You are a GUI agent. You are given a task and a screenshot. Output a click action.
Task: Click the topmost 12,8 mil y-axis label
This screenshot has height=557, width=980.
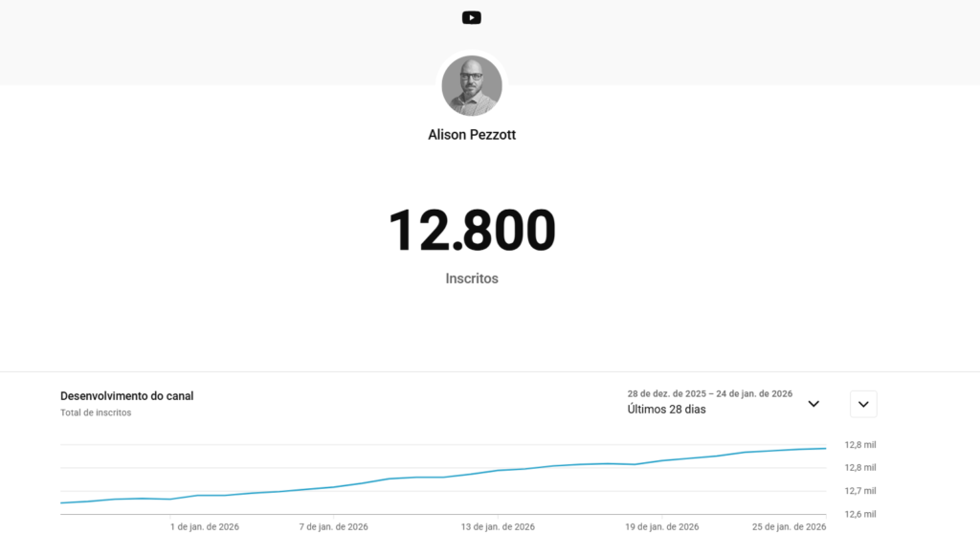click(x=859, y=445)
